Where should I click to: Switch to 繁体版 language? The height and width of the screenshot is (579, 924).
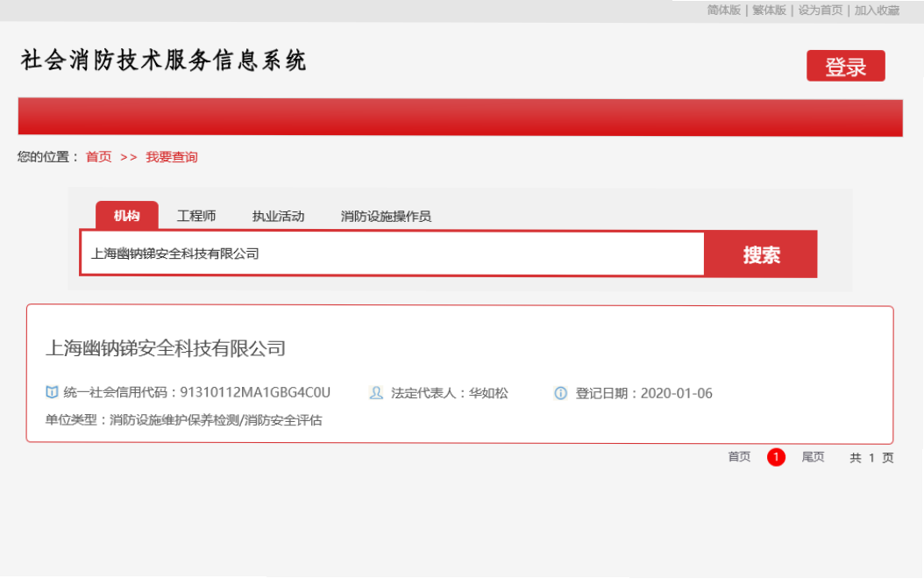pos(769,11)
